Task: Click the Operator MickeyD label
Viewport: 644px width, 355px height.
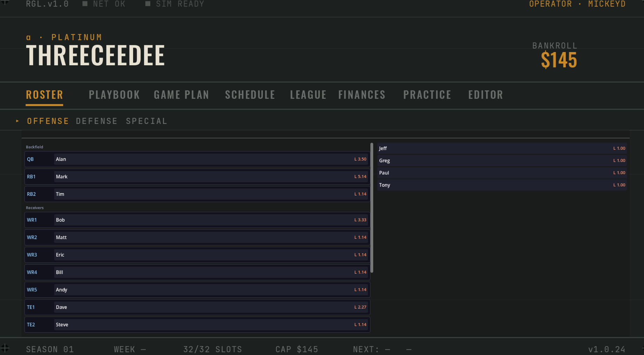Action: click(x=577, y=4)
